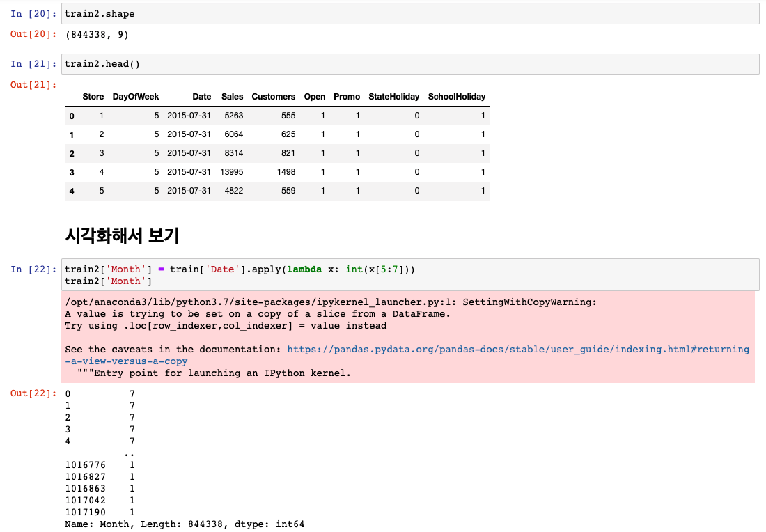Click the Store column header
766x532 pixels.
(93, 97)
